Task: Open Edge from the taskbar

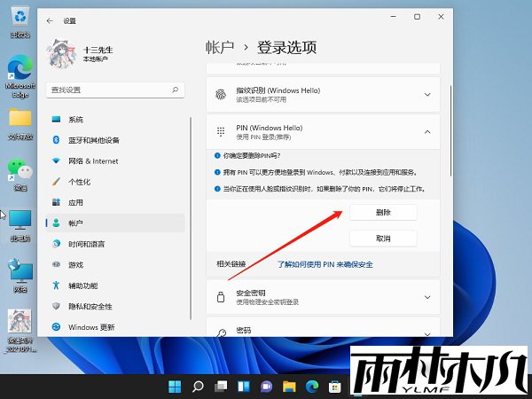Action: click(312, 387)
